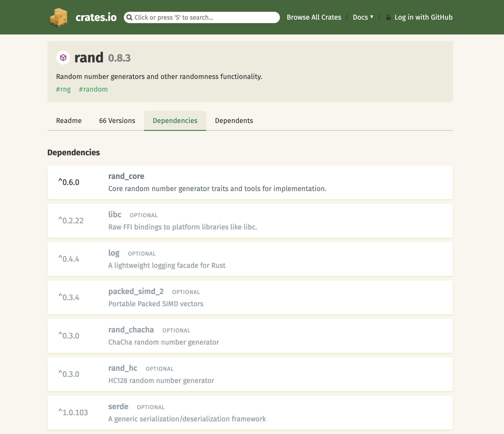Click the purple box icon next to rand
Viewport: 504px width, 434px height.
click(x=63, y=58)
